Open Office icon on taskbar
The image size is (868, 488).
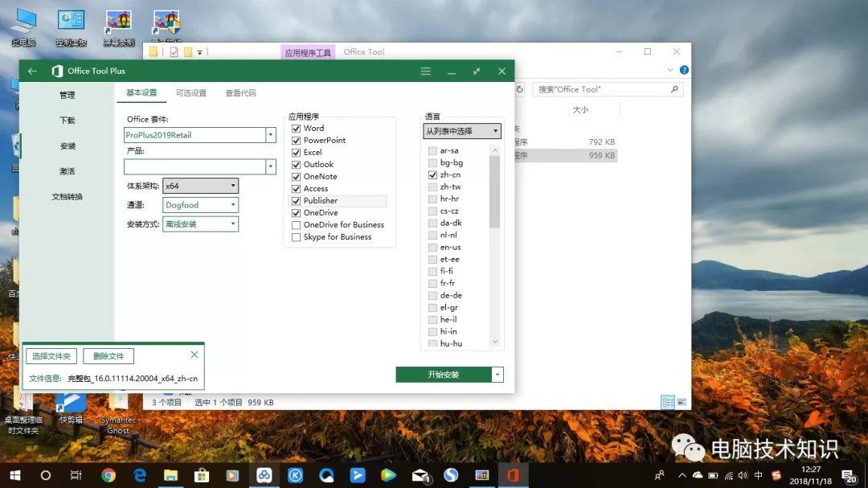[x=513, y=475]
